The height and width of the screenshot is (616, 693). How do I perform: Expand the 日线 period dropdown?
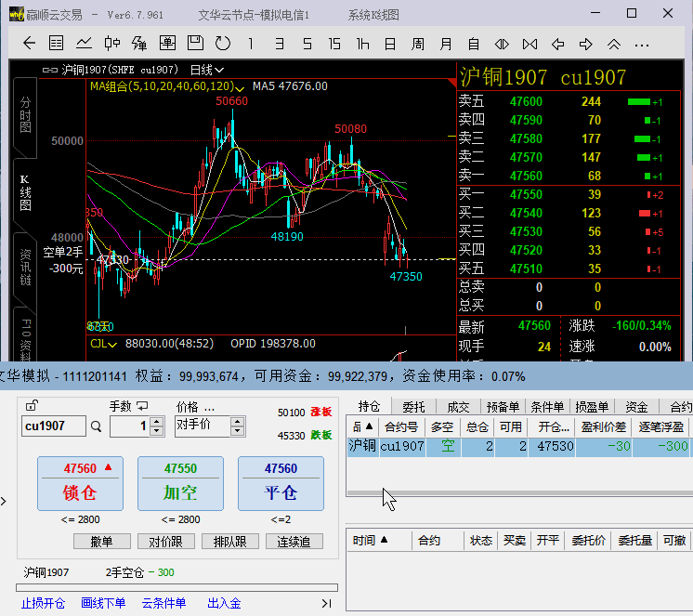point(207,70)
